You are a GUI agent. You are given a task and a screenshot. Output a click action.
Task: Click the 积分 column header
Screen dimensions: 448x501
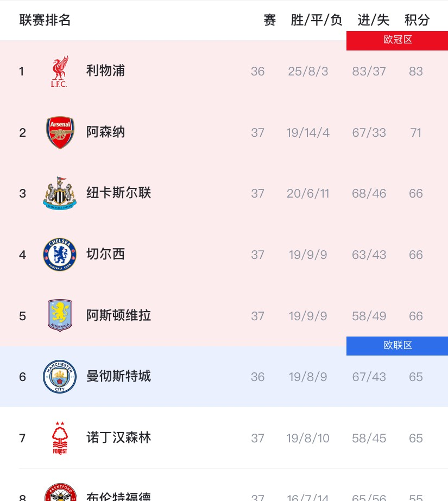coord(417,21)
